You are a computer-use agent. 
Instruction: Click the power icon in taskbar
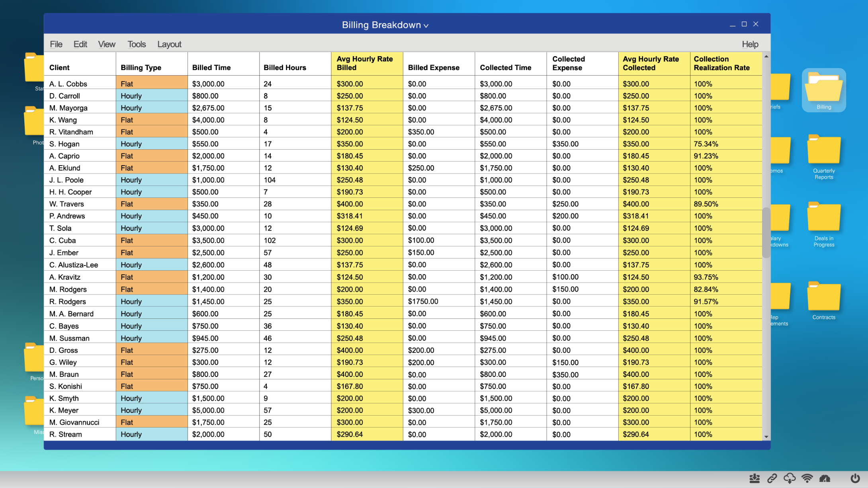[x=855, y=478]
